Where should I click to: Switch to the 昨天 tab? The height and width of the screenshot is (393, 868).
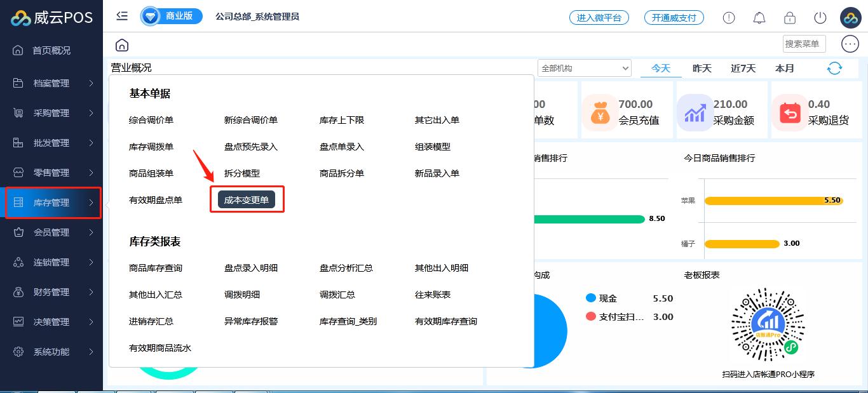coord(702,69)
